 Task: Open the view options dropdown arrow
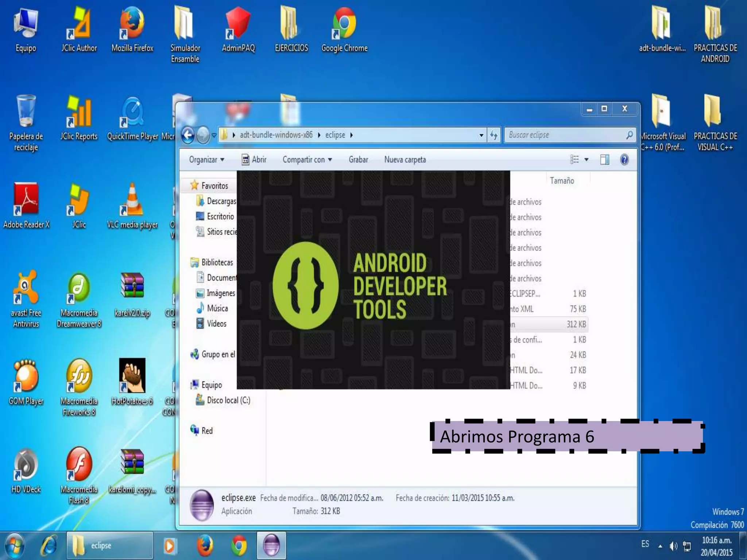coord(587,160)
